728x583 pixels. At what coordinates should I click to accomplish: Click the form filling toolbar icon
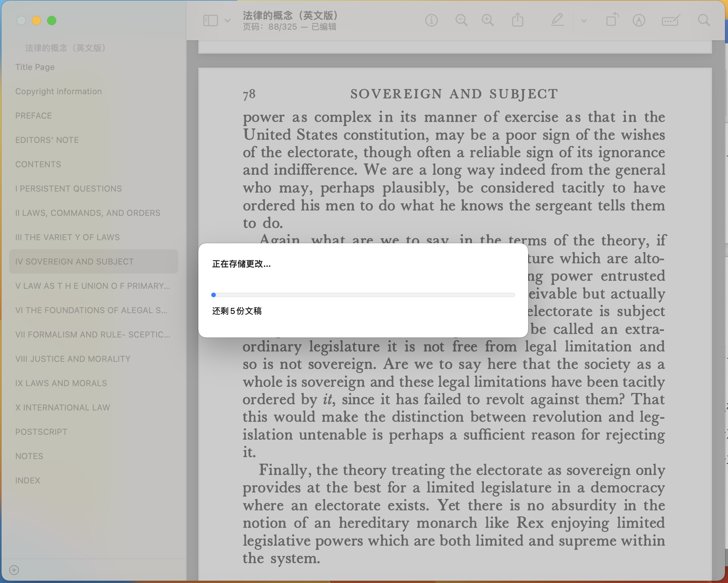[670, 21]
